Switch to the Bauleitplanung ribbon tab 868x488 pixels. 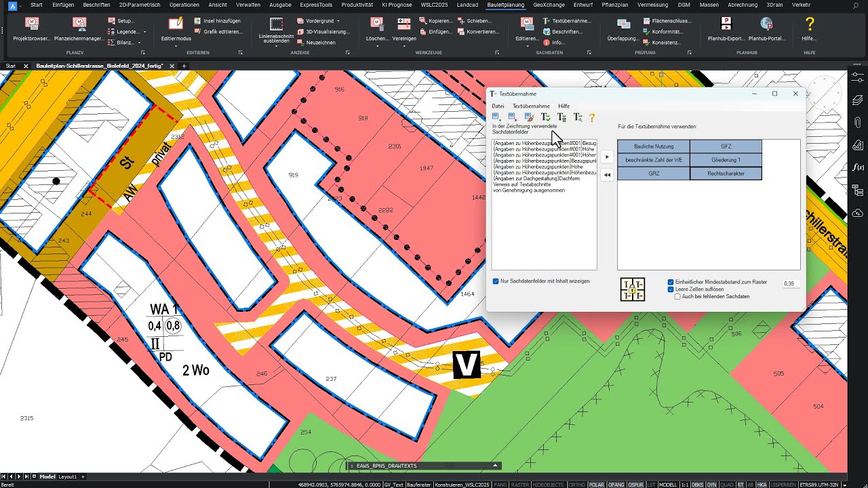coord(506,5)
